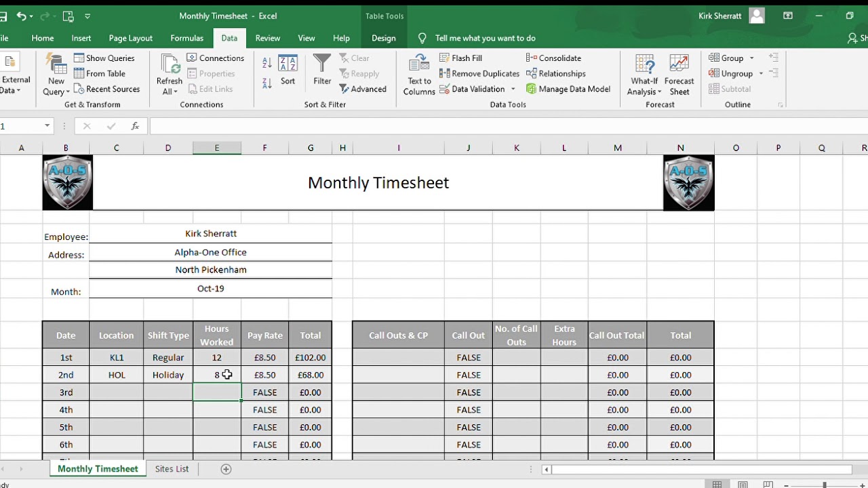The height and width of the screenshot is (488, 868).
Task: Open the Consolidate tool
Action: click(553, 58)
